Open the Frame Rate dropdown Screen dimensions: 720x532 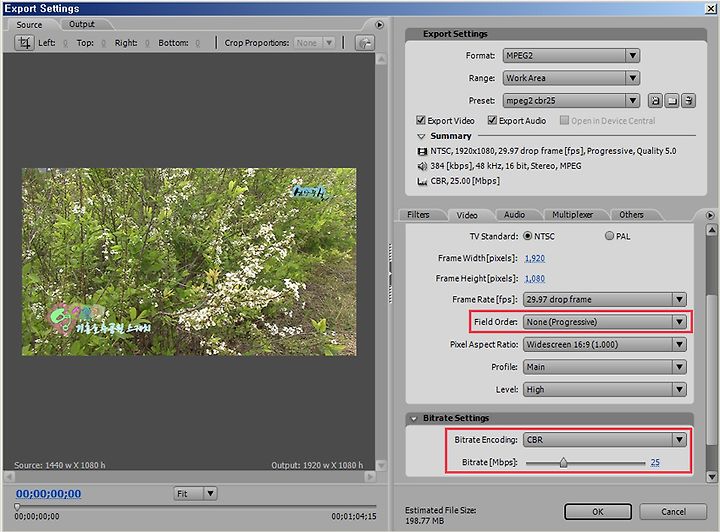605,299
